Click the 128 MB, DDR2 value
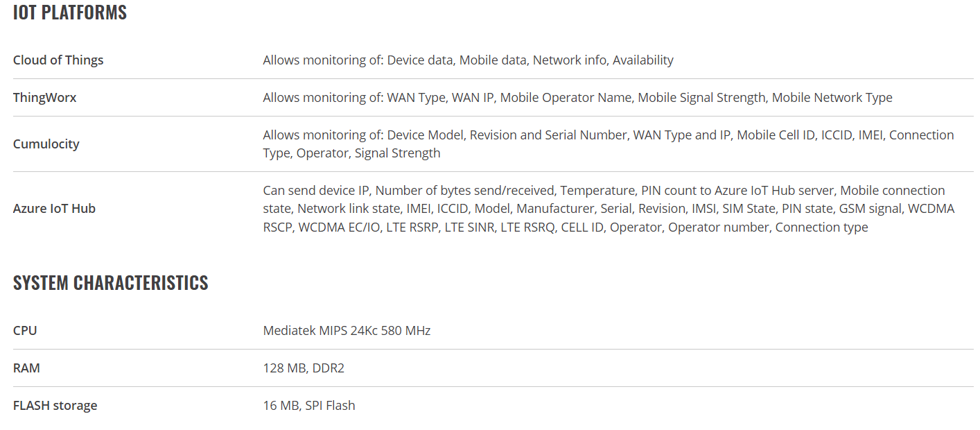The width and height of the screenshot is (980, 430). coord(304,368)
